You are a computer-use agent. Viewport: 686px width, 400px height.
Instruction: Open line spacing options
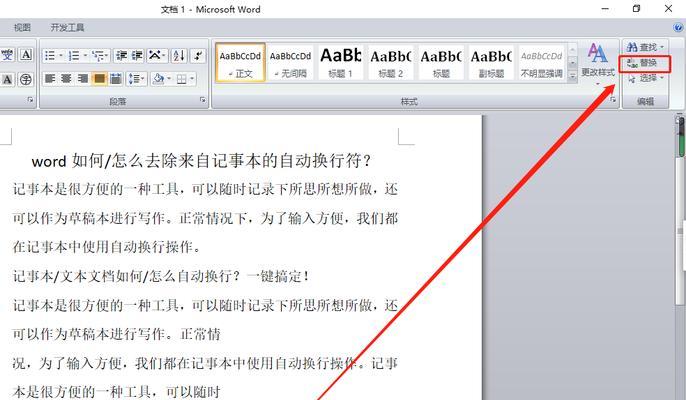tap(133, 79)
